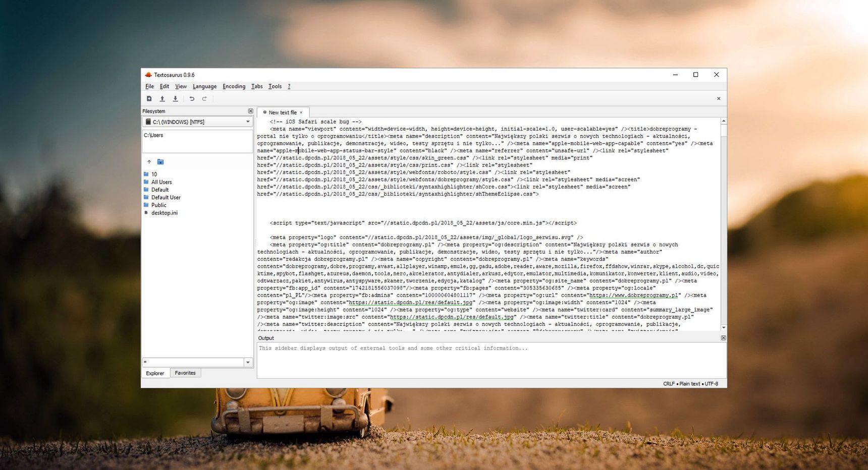
Task: Click the Textosaurus app icon in title bar
Action: point(148,75)
